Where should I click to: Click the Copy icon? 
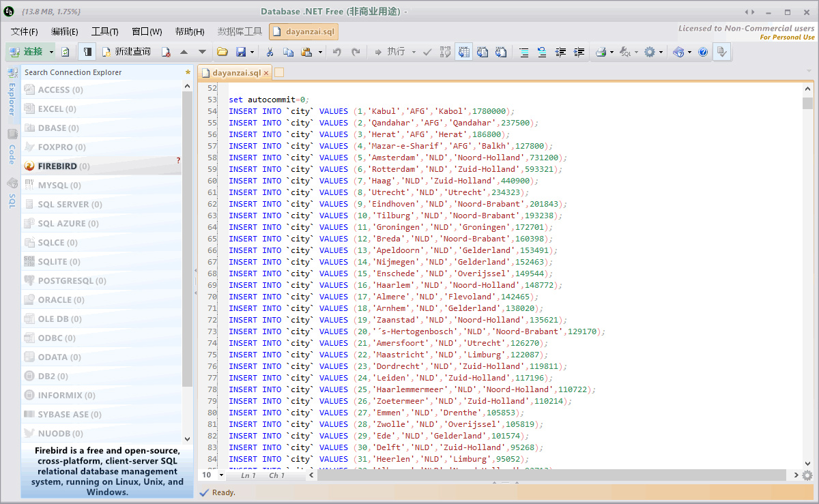(x=287, y=52)
